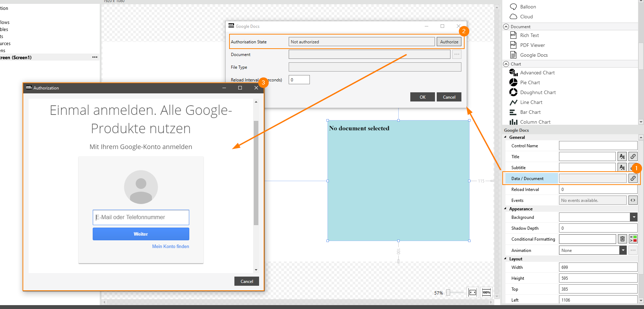
Task: Click the Left value field
Action: [x=598, y=300]
